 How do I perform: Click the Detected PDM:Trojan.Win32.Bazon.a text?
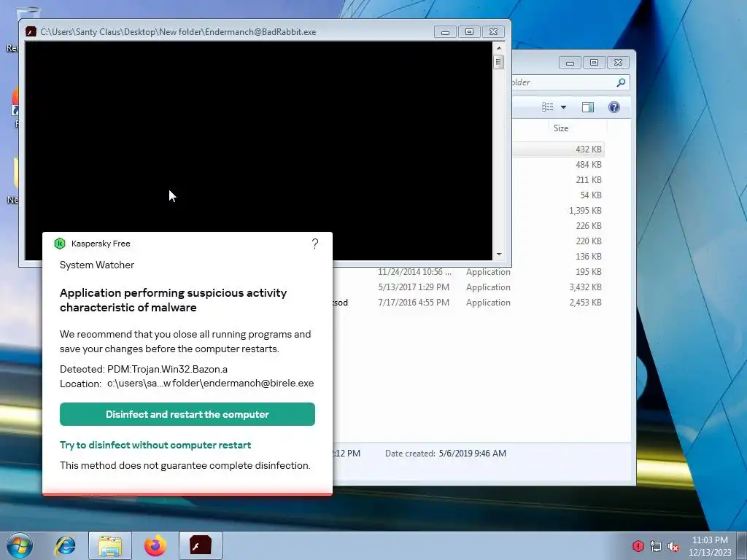click(x=144, y=369)
